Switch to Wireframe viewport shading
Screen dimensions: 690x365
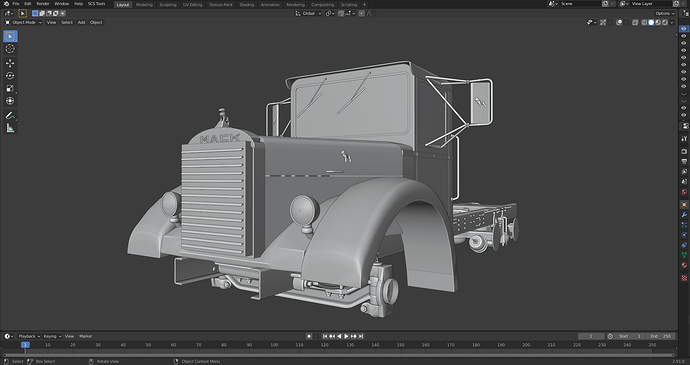(x=644, y=22)
